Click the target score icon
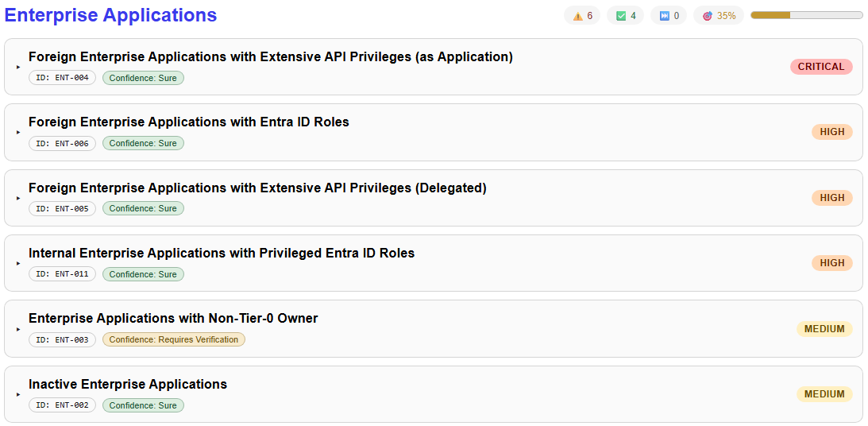This screenshot has height=426, width=868. tap(708, 16)
